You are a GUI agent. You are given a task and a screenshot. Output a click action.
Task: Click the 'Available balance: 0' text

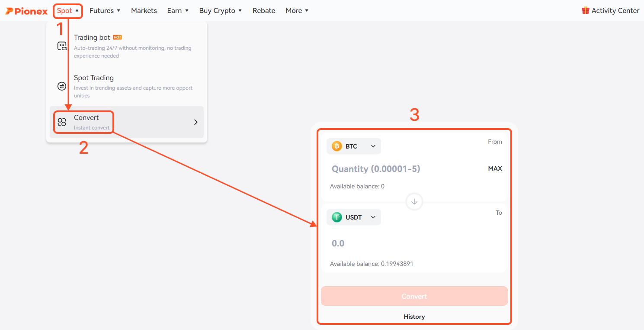click(x=357, y=186)
